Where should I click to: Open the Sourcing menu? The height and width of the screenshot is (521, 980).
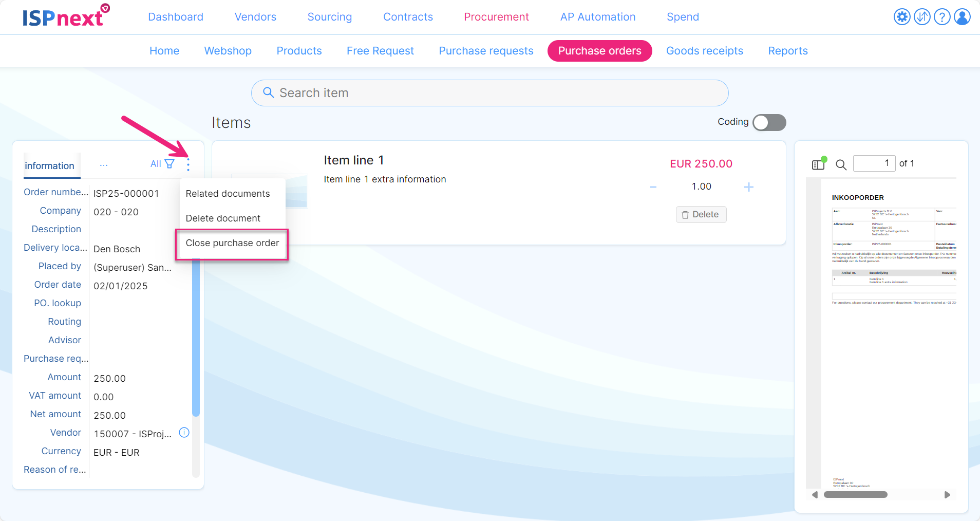pyautogui.click(x=330, y=17)
